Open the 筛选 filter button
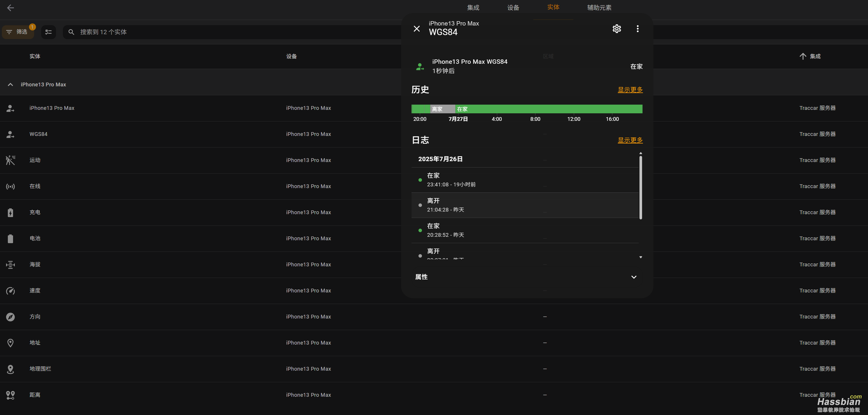The width and height of the screenshot is (868, 415). point(18,32)
